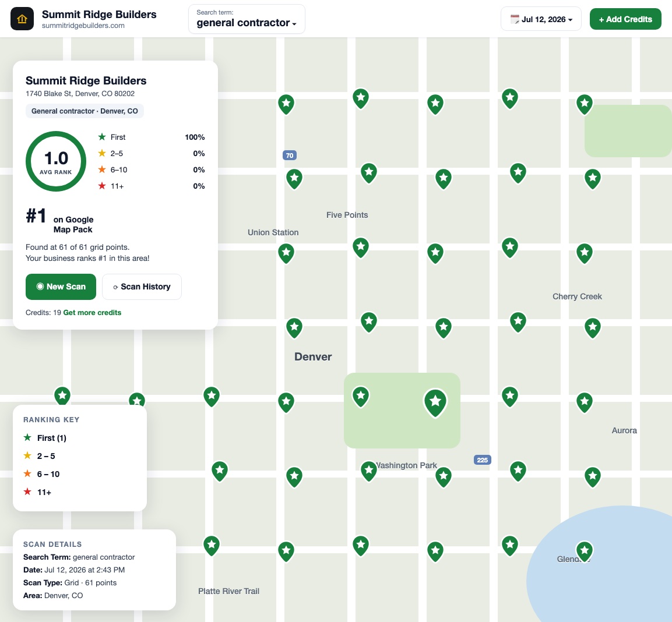The height and width of the screenshot is (622, 672).
Task: Click the 100% value in First row
Action: click(195, 137)
